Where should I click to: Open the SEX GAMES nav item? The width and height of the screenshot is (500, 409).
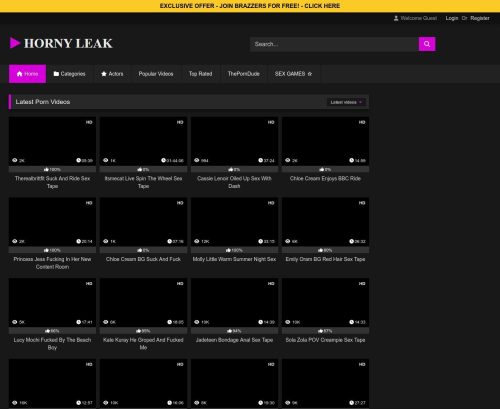pos(293,74)
